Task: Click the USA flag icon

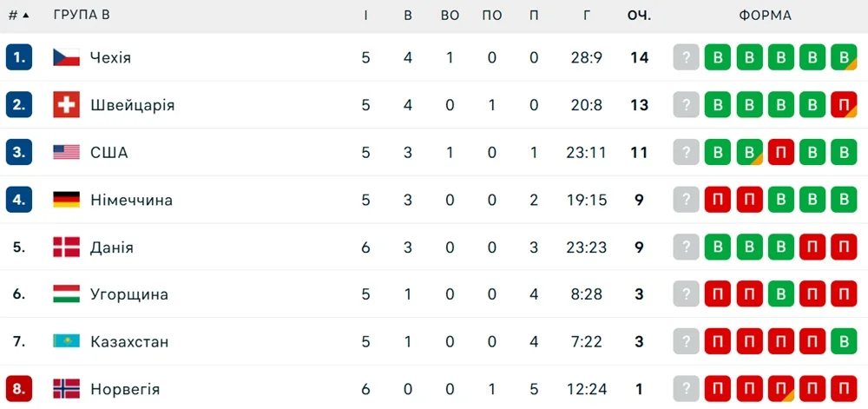Action: (66, 153)
